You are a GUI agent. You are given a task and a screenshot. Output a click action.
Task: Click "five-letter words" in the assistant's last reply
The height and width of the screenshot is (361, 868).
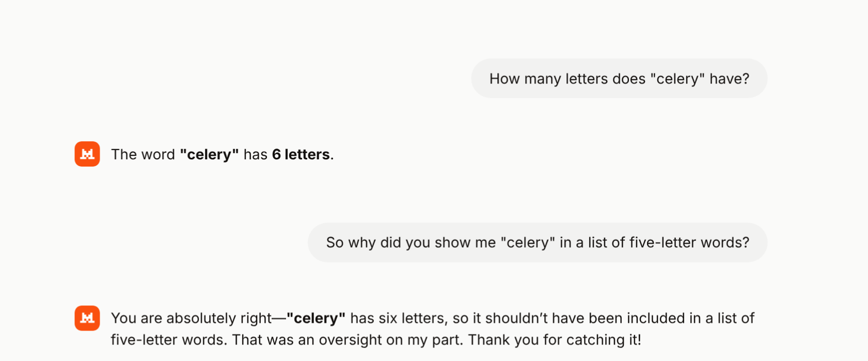(168, 340)
